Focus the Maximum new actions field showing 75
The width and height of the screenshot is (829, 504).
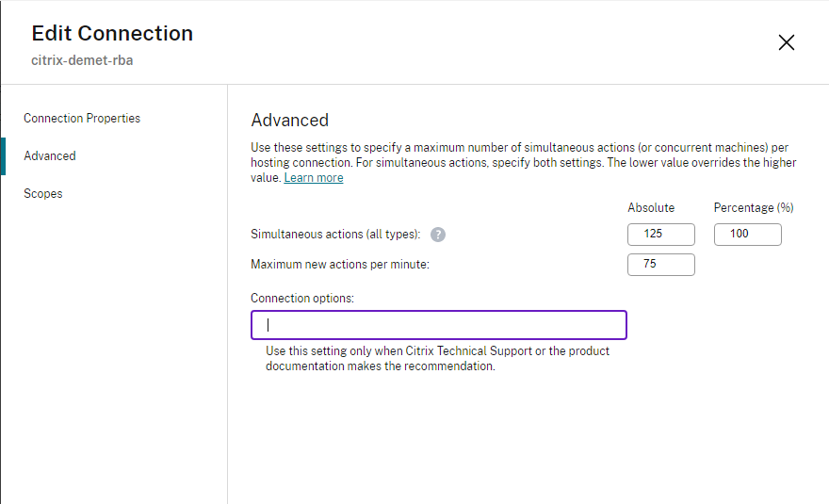[660, 265]
